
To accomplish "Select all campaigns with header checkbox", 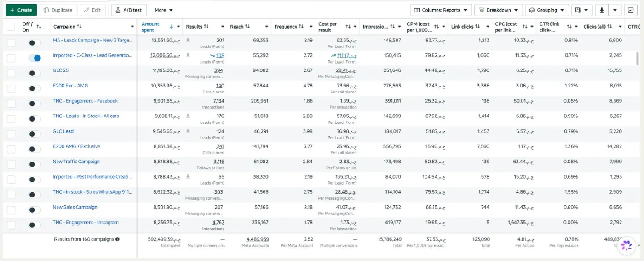I will [11, 27].
